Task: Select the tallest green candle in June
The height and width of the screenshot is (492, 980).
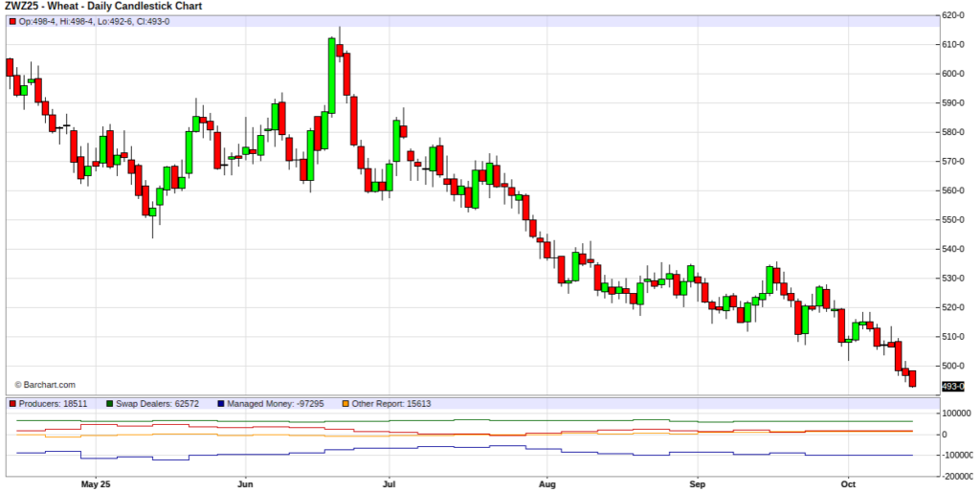Action: 331,76
